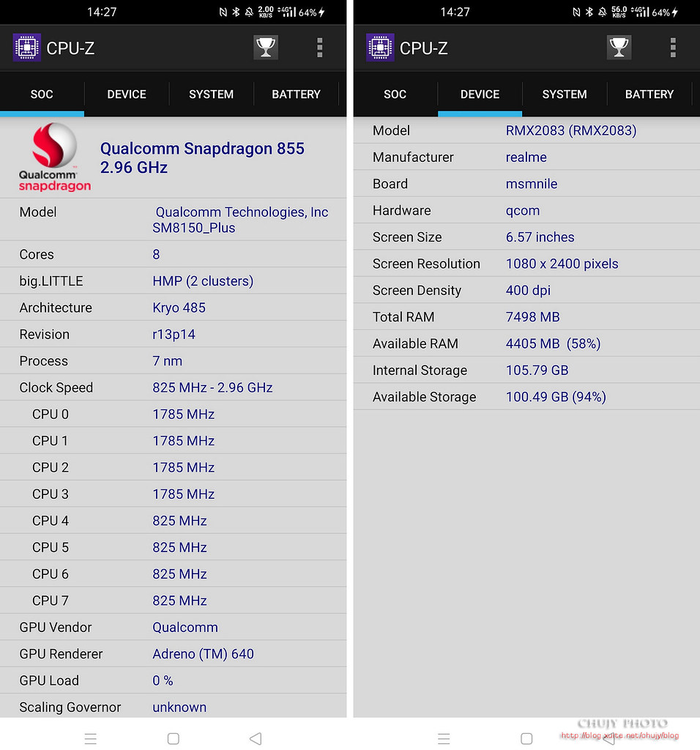The height and width of the screenshot is (750, 700).
Task: Tap the CPU 0 frequency row
Action: [x=173, y=415]
